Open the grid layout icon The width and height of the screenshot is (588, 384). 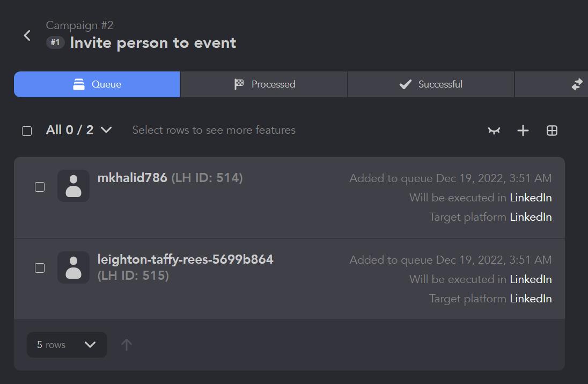tap(552, 131)
